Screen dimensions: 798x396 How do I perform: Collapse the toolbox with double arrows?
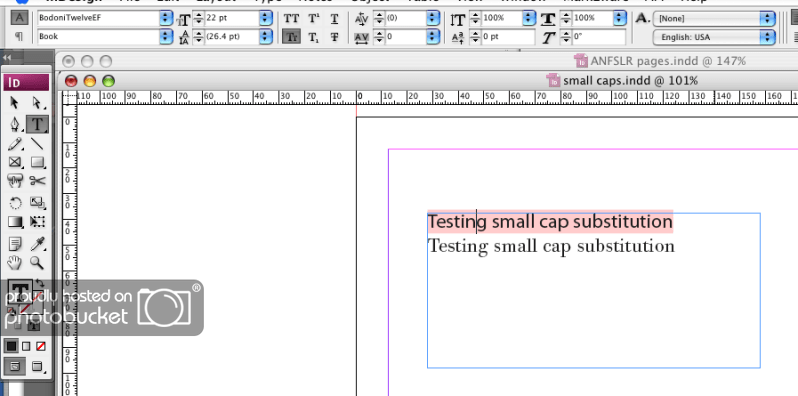point(7,58)
